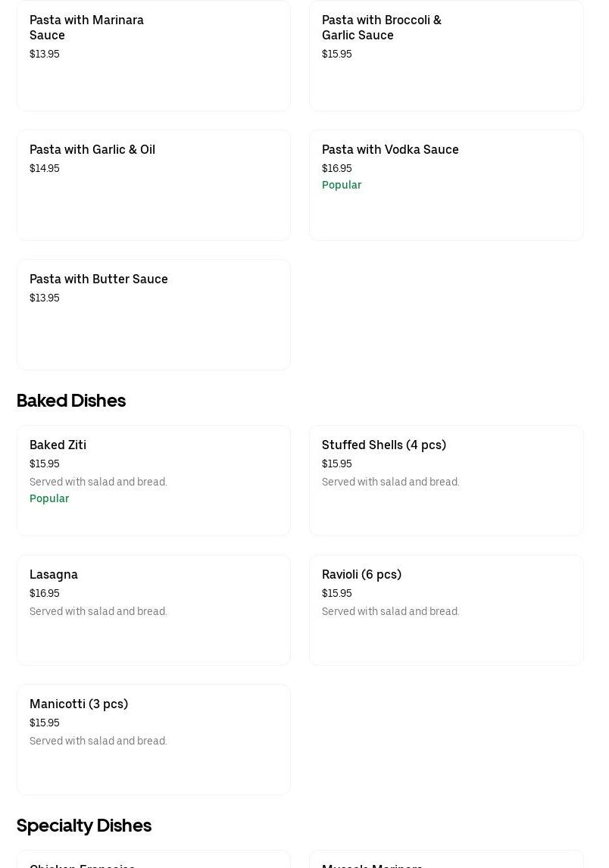Click the Specialty Dishes section heading
The width and height of the screenshot is (609, 868).
click(84, 826)
